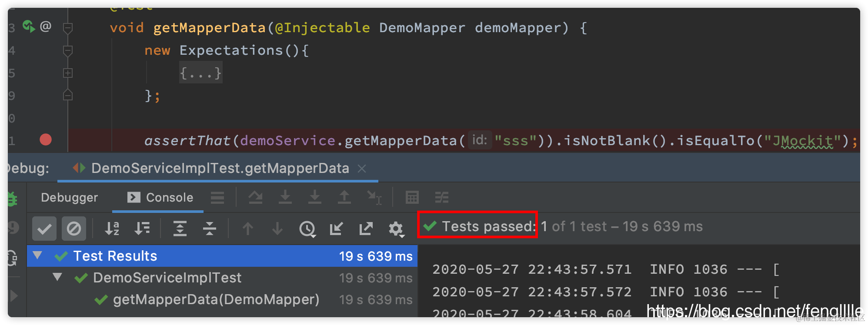The image size is (868, 325).
Task: Toggle the Show Passed tests checkmark button
Action: [44, 229]
